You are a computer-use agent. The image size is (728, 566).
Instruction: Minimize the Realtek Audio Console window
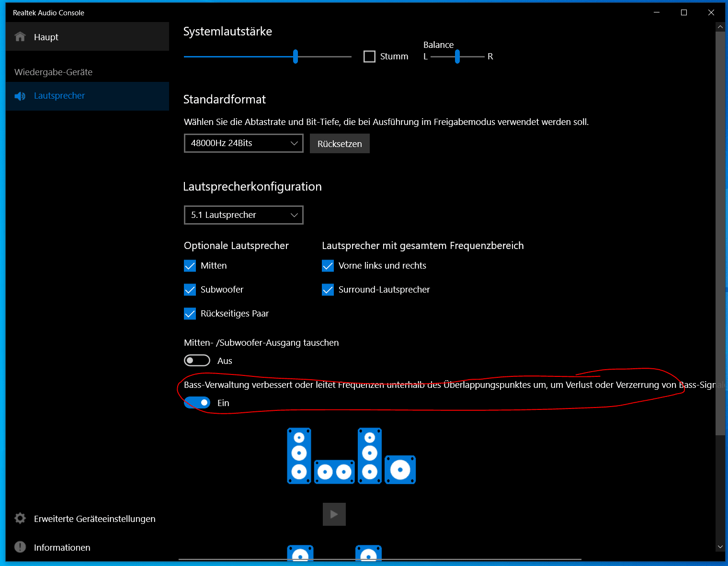(x=657, y=12)
